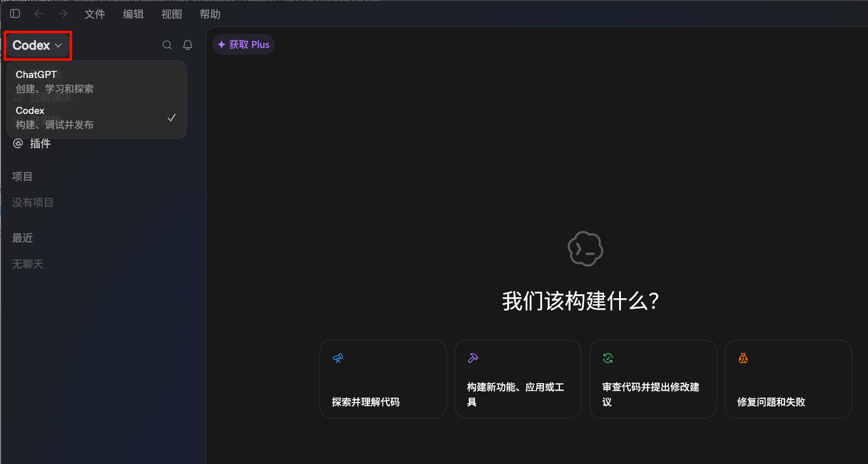
Task: Toggle the sidebar panel icon
Action: tap(15, 14)
